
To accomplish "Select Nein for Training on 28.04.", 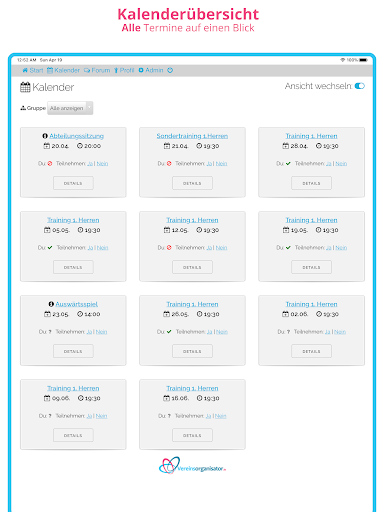I will coord(341,164).
